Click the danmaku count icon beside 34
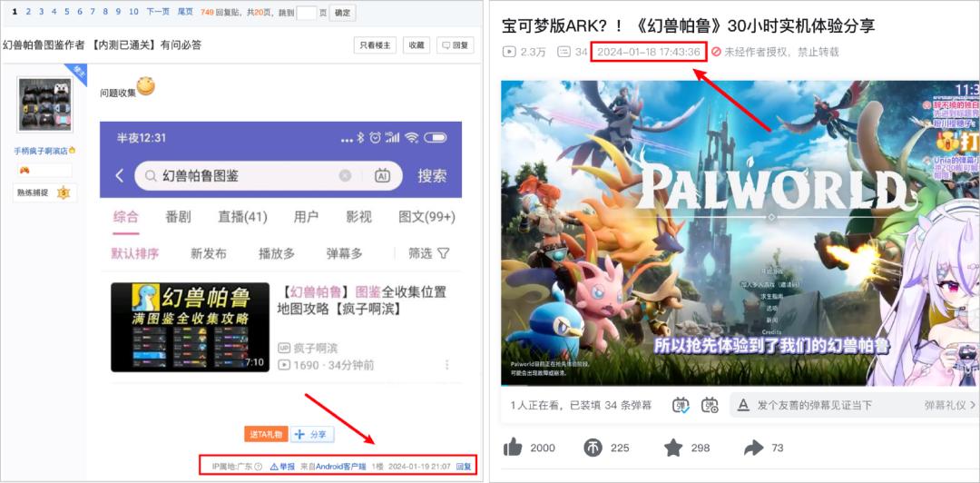Screen dimensions: 980x483 tap(563, 52)
